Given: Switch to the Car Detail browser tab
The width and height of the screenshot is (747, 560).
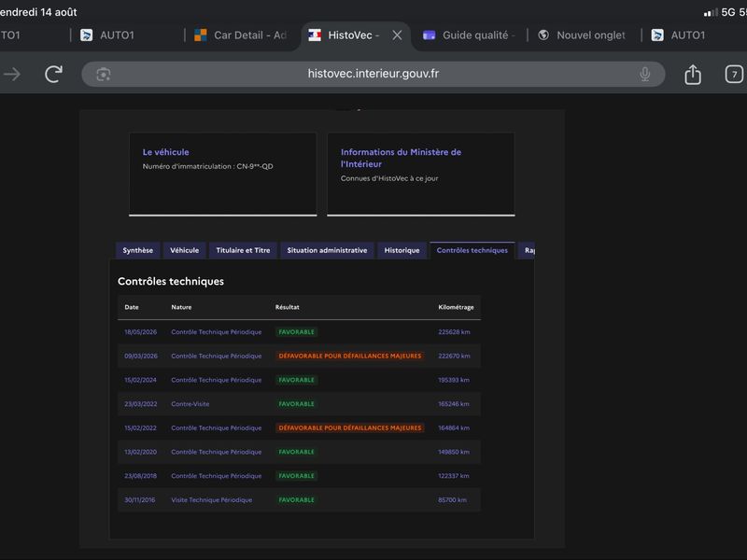Looking at the screenshot, I should pos(241,35).
